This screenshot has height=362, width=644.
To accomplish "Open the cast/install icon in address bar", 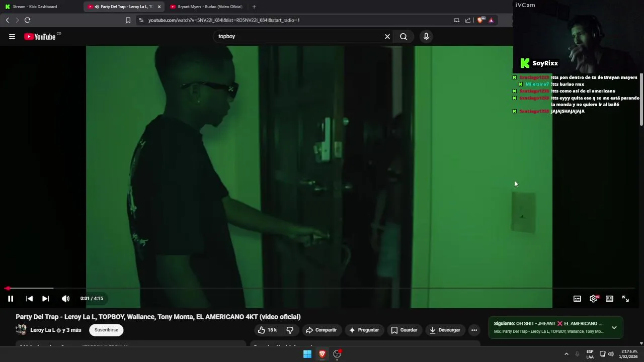I will pyautogui.click(x=456, y=20).
